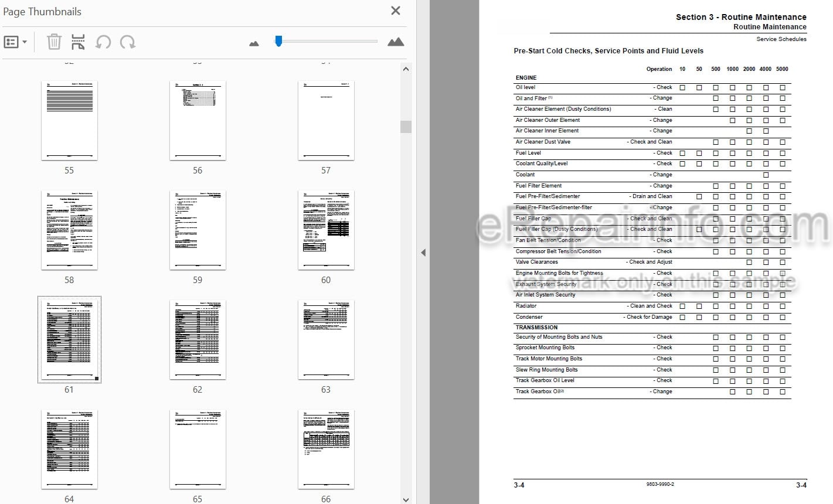
Task: Click 'Track Motor Mounting Bolts' row text
Action: tap(549, 359)
